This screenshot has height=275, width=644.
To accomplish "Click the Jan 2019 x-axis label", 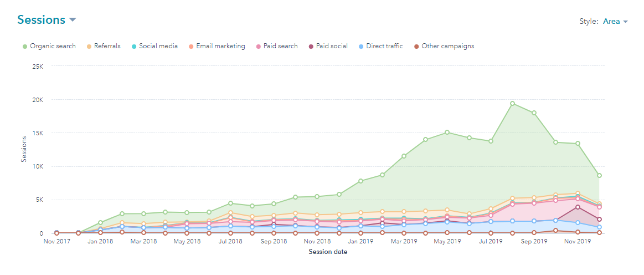I will (360, 241).
